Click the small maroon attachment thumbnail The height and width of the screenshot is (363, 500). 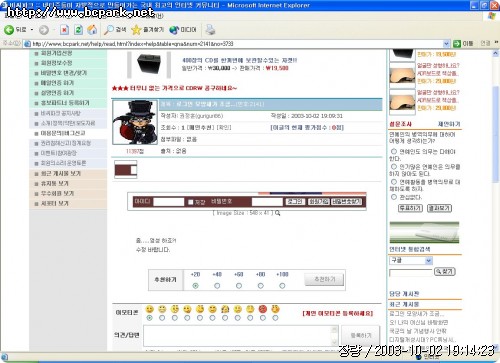coord(126,170)
